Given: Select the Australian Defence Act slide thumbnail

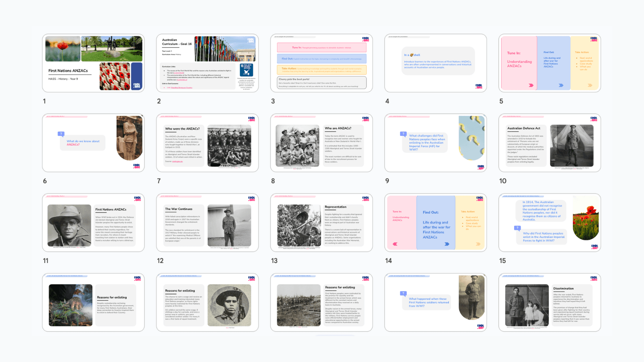Looking at the screenshot, I should [549, 143].
